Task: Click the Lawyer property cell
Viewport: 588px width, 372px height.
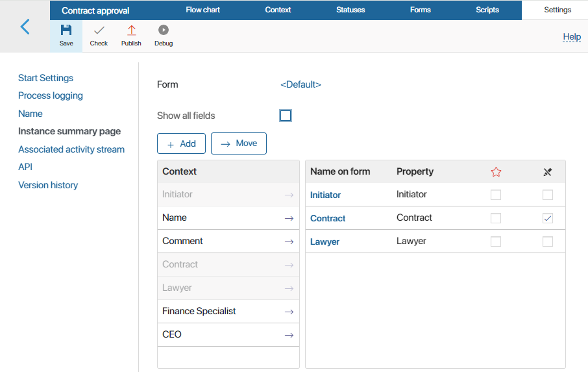Action: coord(411,241)
